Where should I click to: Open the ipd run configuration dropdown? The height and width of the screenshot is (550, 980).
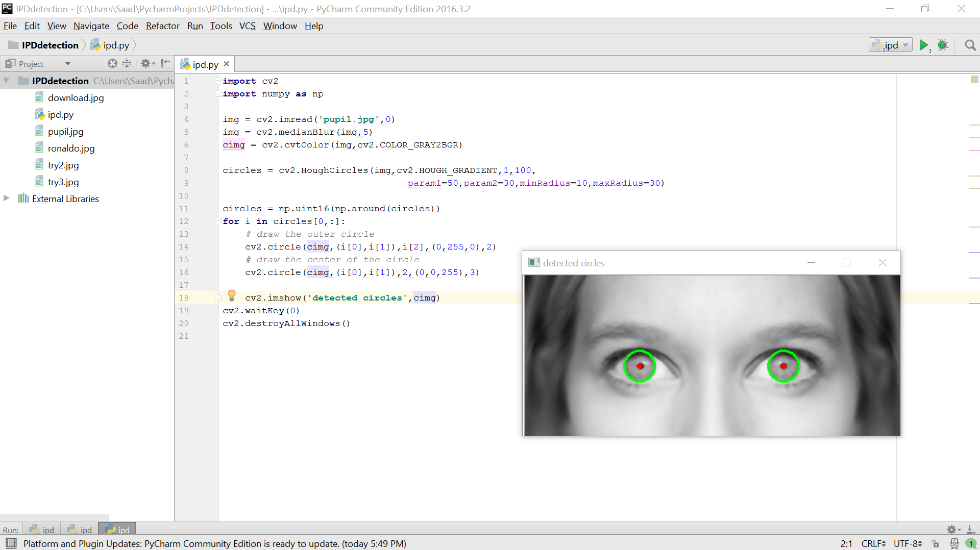tap(891, 45)
